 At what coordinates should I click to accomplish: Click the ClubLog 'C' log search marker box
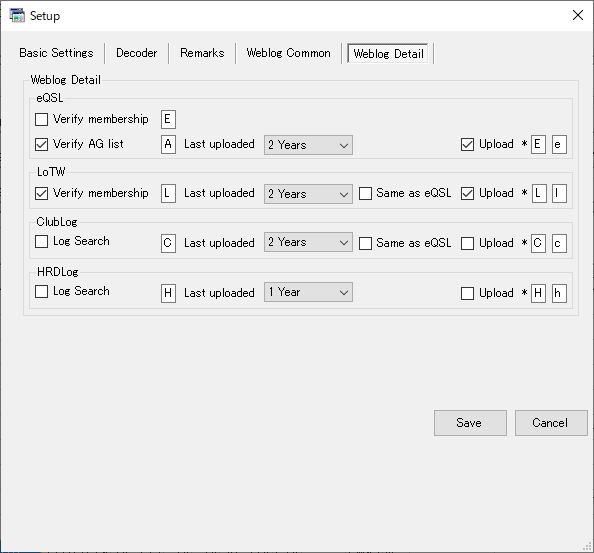pyautogui.click(x=168, y=243)
